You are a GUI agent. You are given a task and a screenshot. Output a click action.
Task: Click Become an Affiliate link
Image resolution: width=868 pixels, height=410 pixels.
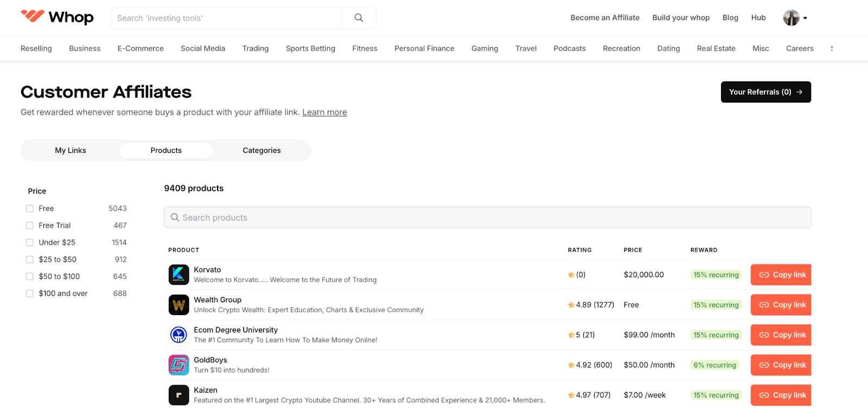[605, 17]
